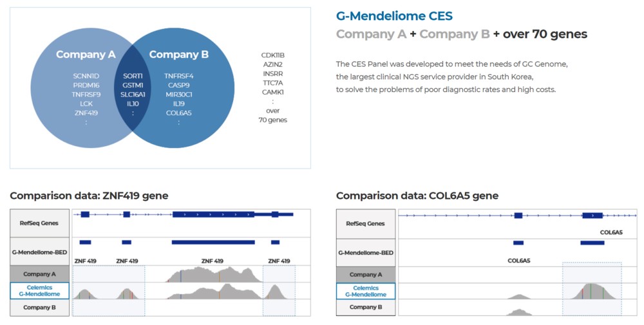
Task: Click Company B row label in COL6A5 chart
Action: [x=366, y=307]
